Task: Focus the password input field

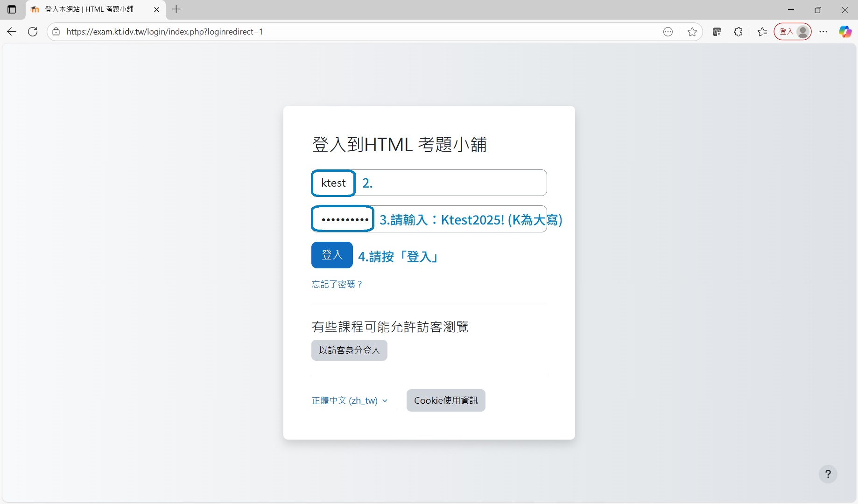Action: (x=429, y=219)
